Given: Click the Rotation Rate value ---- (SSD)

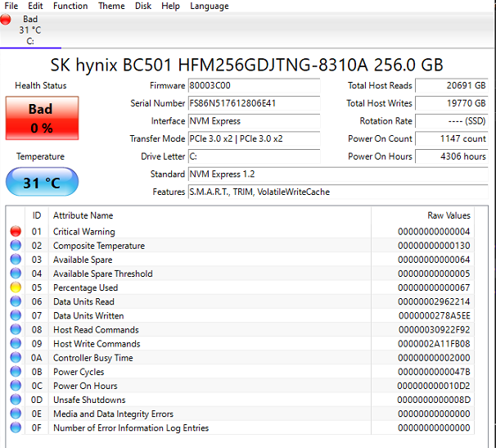Looking at the screenshot, I should pyautogui.click(x=452, y=121).
